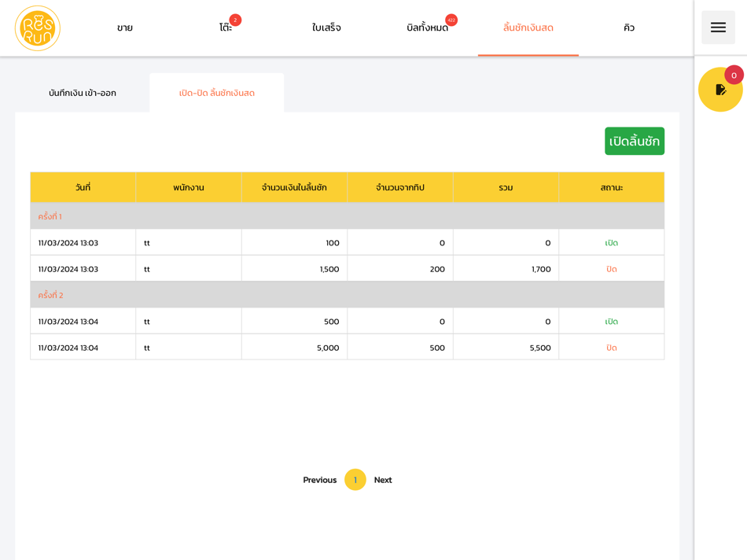Click the ครั้งที่ 2 group row
The height and width of the screenshot is (560, 747).
(348, 294)
